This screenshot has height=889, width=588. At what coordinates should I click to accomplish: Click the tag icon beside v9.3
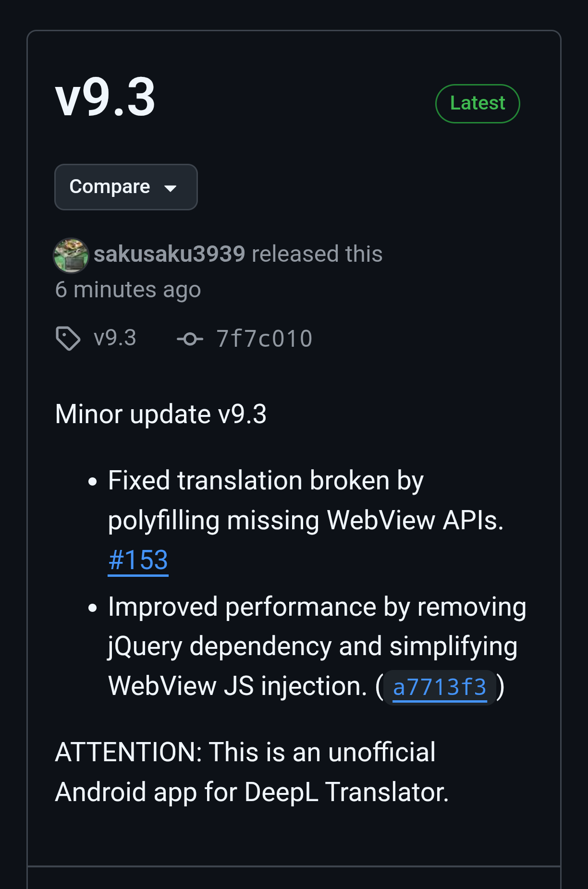click(x=68, y=339)
